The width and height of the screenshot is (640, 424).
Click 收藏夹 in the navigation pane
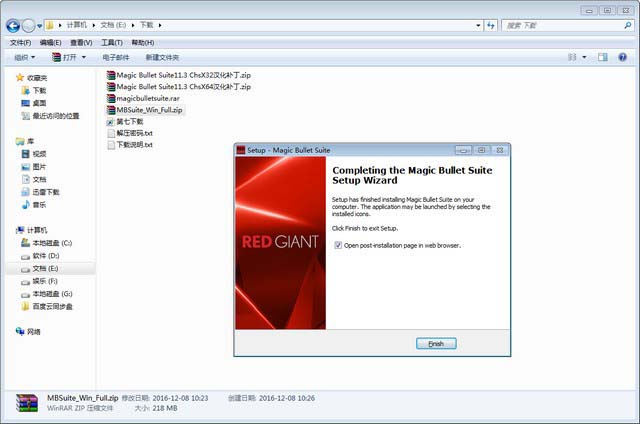32,78
